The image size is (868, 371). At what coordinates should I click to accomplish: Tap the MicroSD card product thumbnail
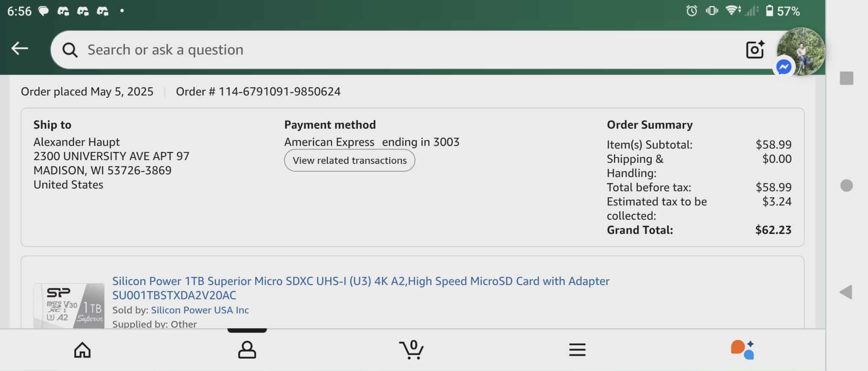pyautogui.click(x=69, y=306)
